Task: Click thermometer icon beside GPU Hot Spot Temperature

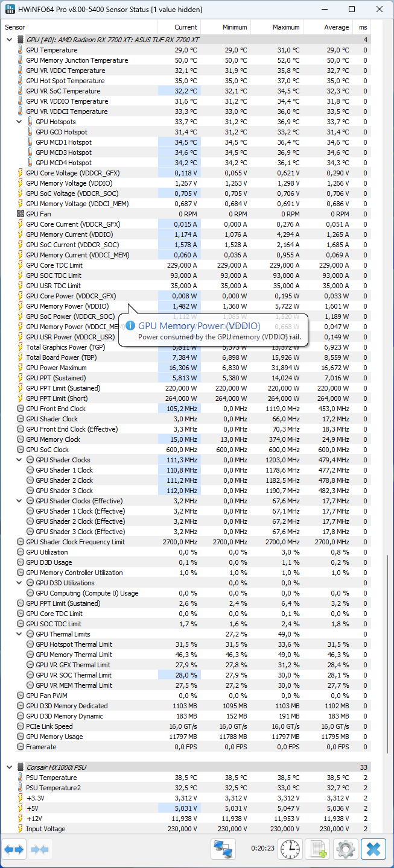Action: (21, 81)
